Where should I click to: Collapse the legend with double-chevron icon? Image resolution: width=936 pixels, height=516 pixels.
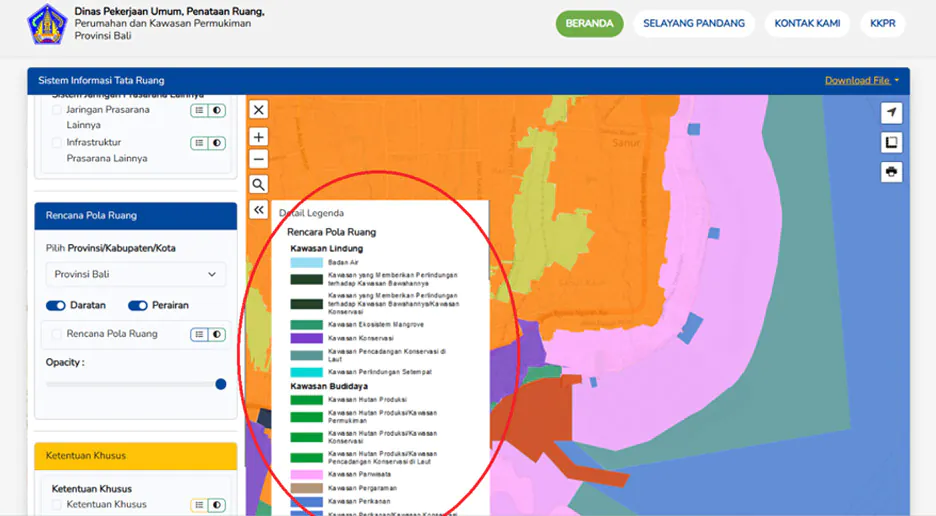(x=258, y=210)
